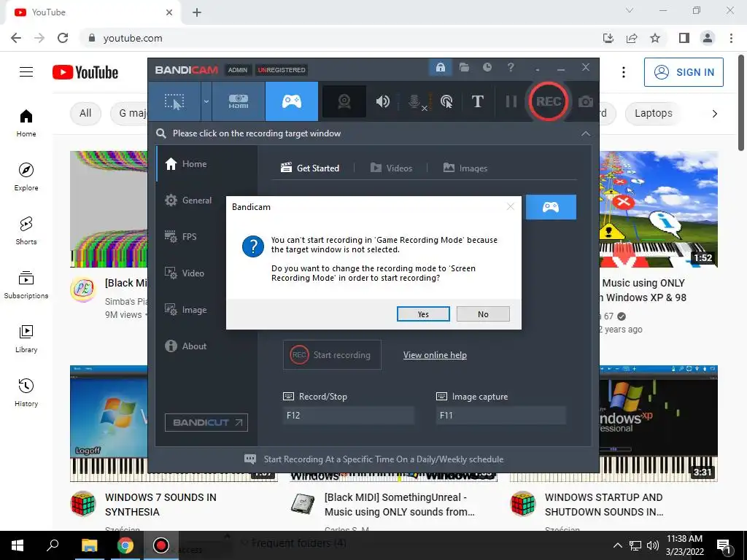Click the Start recording button
747x560 pixels.
tap(332, 355)
